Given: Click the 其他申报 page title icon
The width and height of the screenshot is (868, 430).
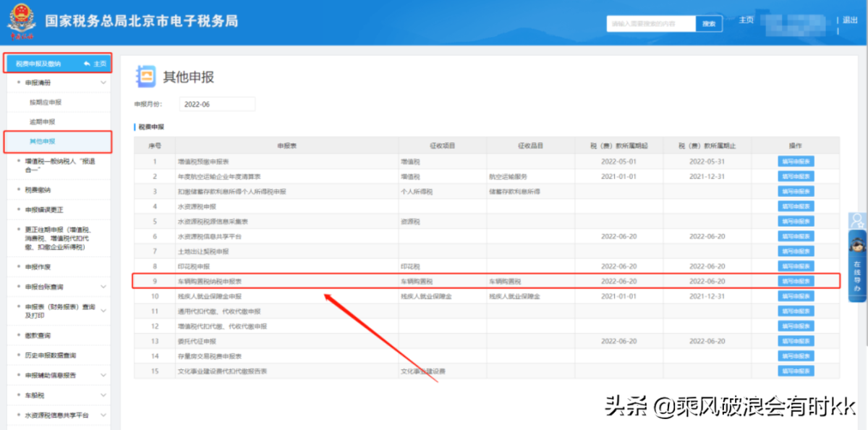Looking at the screenshot, I should point(146,77).
